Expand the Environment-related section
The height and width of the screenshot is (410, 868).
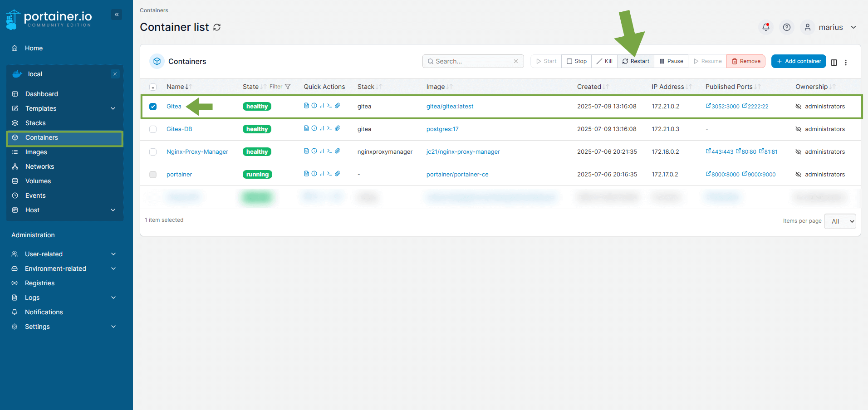pos(64,268)
